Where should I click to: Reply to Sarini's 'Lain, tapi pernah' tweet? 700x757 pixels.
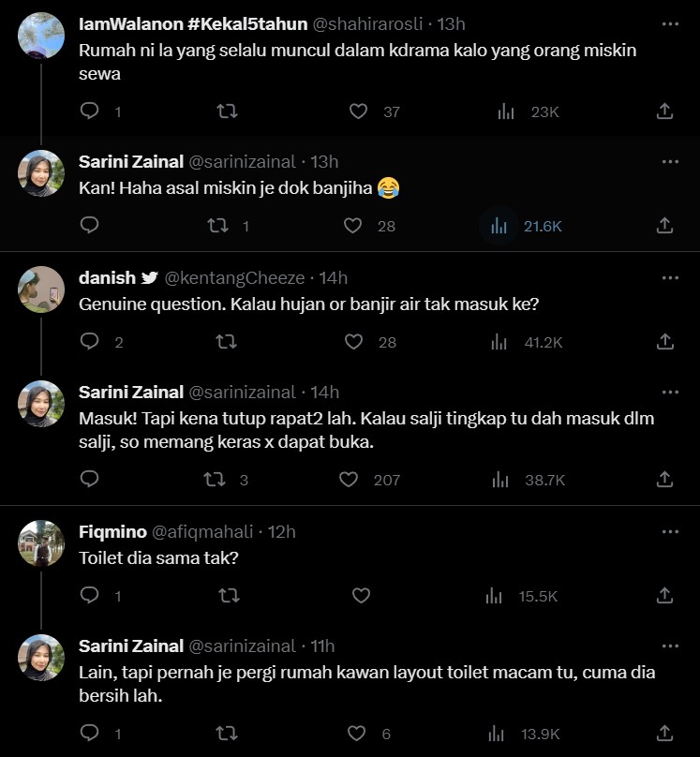90,734
